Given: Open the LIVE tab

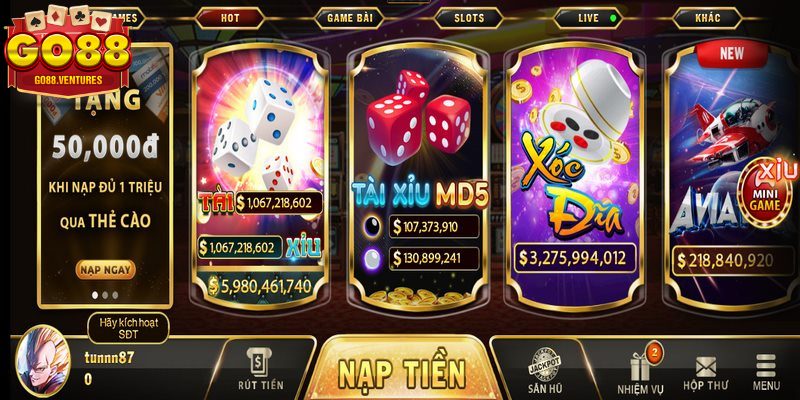Looking at the screenshot, I should [x=588, y=18].
